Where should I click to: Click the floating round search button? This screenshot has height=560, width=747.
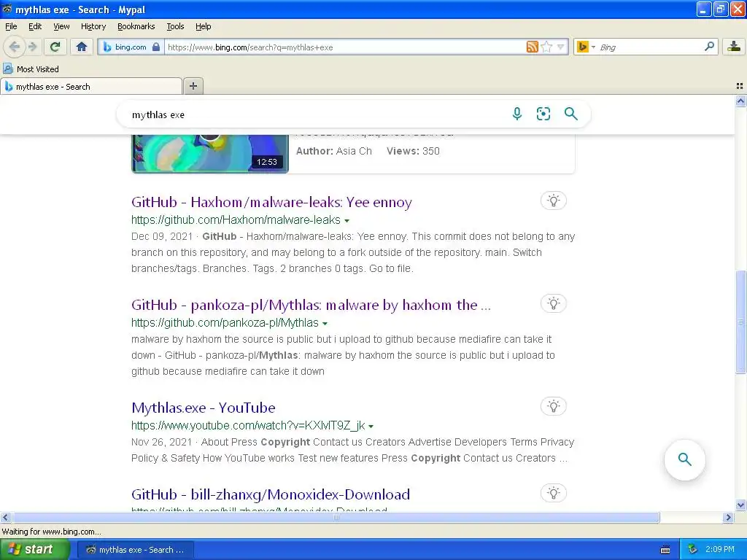point(684,459)
